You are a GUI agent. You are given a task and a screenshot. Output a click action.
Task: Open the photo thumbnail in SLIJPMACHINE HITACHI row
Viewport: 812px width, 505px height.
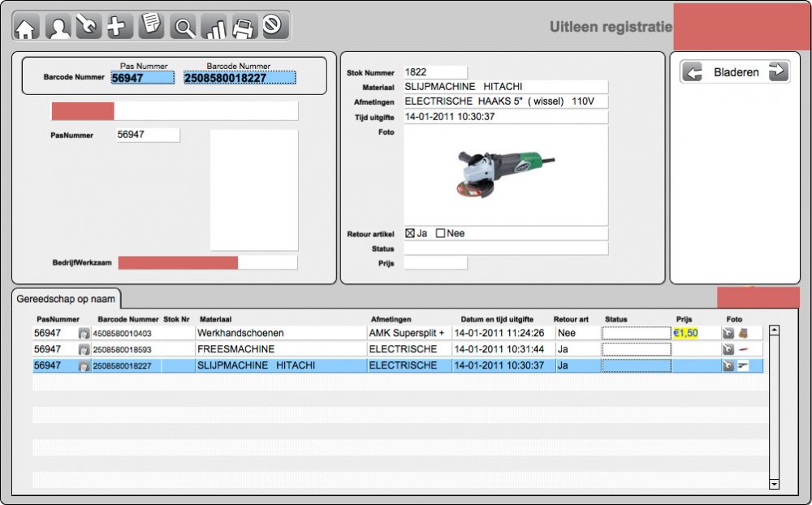[x=743, y=365]
